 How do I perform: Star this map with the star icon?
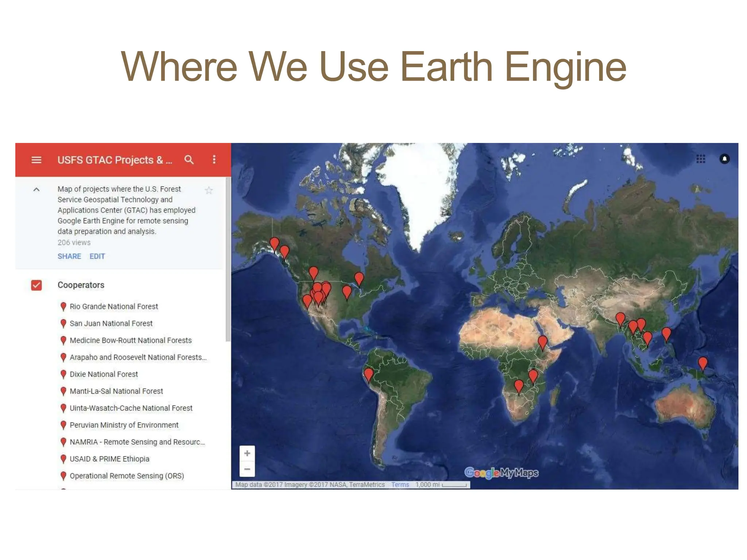click(x=209, y=190)
